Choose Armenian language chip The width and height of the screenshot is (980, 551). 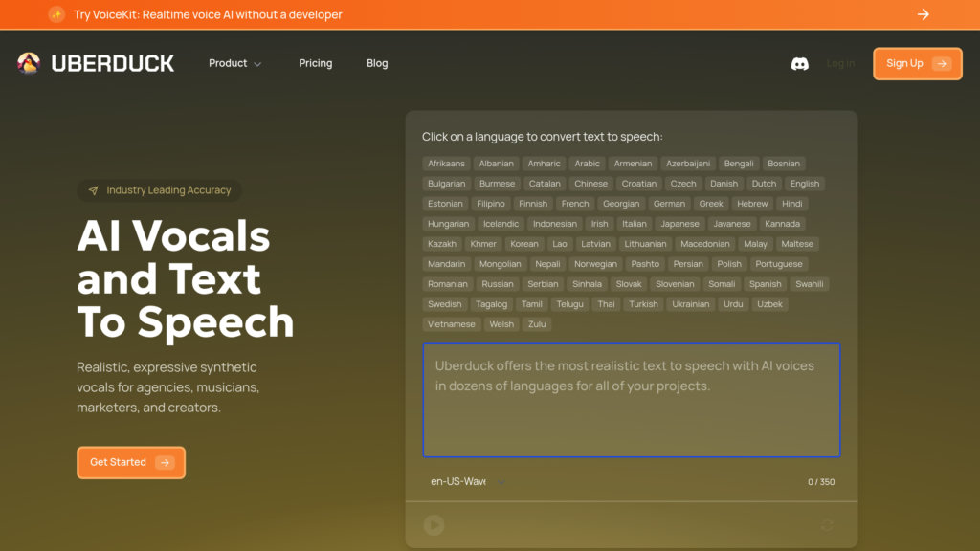(x=633, y=164)
